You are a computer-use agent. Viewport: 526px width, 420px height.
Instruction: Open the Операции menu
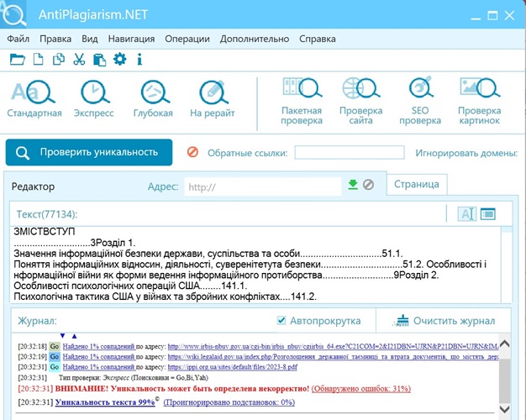pyautogui.click(x=187, y=39)
